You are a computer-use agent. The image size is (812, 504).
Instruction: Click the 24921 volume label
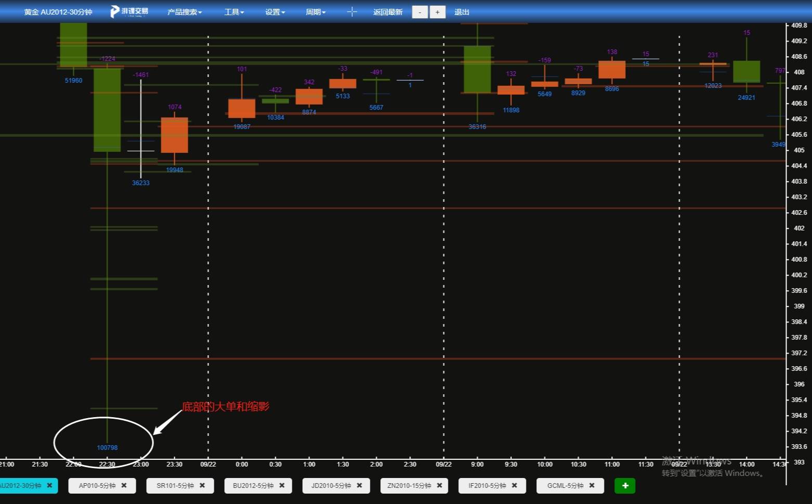(746, 98)
